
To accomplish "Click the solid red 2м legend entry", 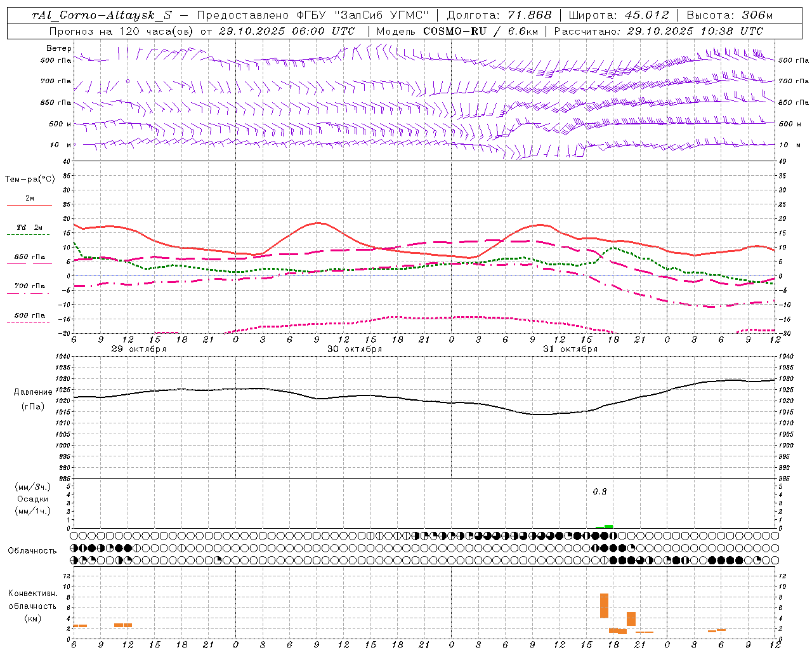I will (x=29, y=201).
